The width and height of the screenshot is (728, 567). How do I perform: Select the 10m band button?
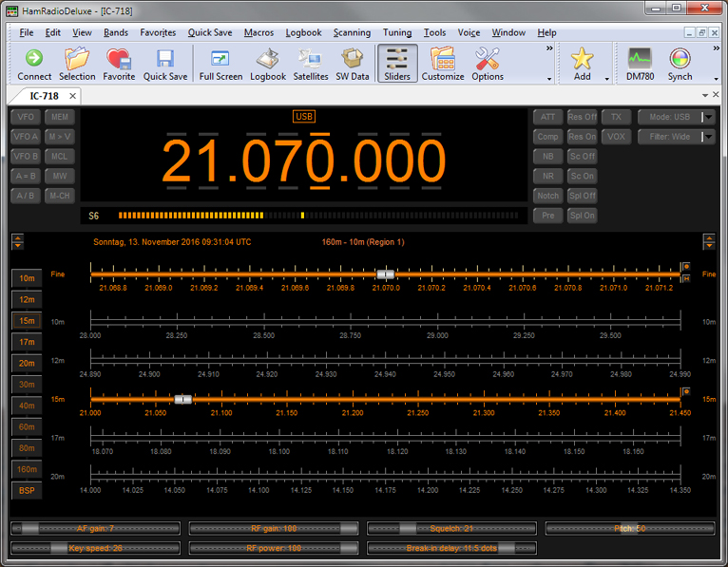27,278
